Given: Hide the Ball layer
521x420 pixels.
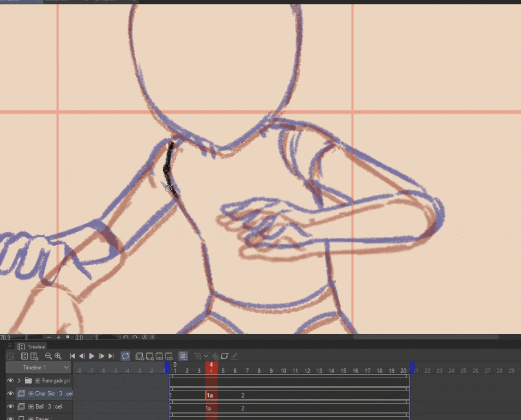Looking at the screenshot, I should point(10,406).
